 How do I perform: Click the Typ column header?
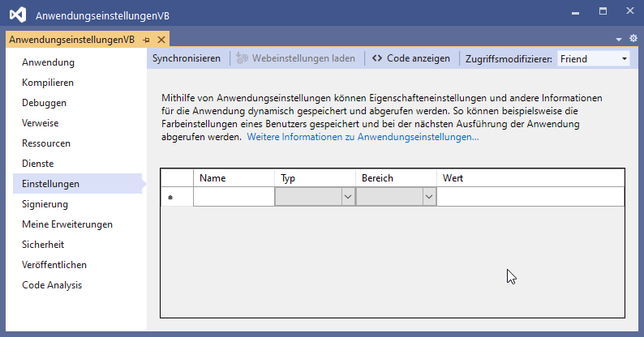[315, 178]
